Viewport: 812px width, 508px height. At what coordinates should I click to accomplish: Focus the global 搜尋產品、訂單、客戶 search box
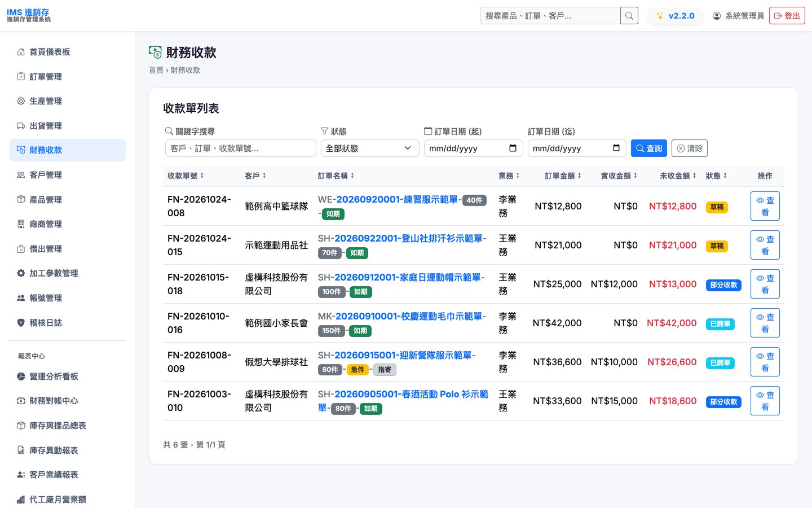550,16
